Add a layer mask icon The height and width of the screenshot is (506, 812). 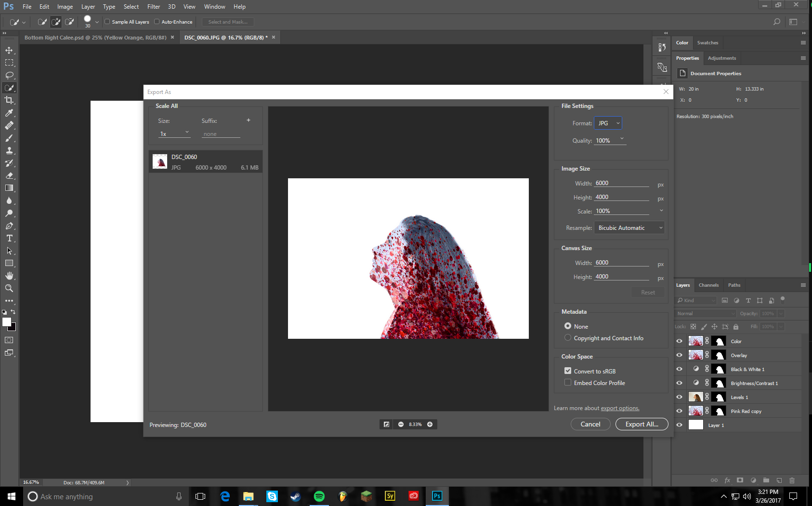click(740, 480)
